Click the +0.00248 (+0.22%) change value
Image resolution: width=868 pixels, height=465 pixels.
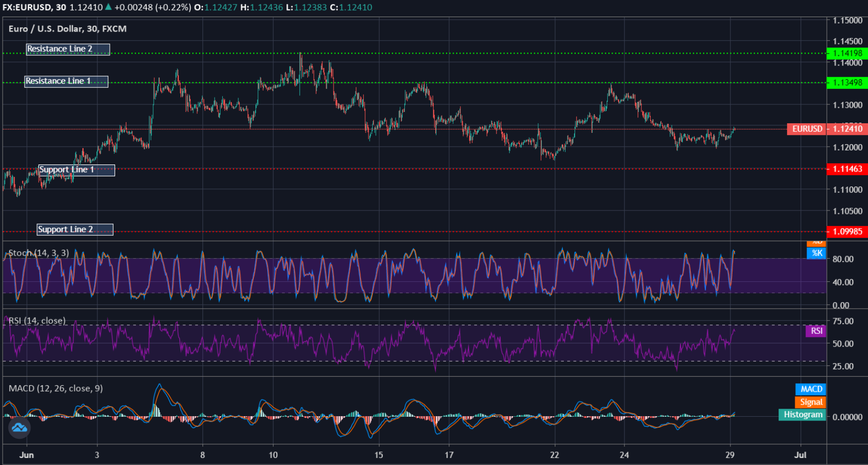[x=153, y=7]
